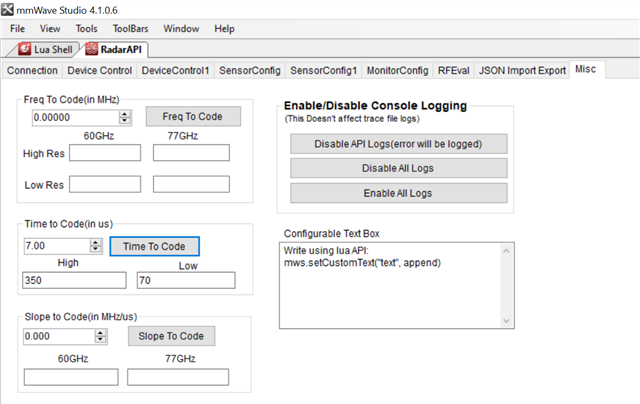
Task: Click the Slope 60GHz output field
Action: click(x=71, y=377)
